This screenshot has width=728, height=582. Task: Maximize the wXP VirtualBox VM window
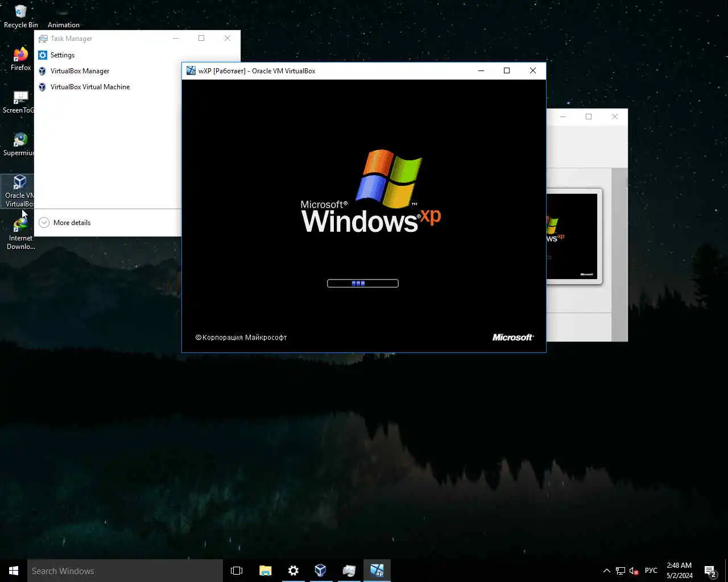pyautogui.click(x=507, y=71)
